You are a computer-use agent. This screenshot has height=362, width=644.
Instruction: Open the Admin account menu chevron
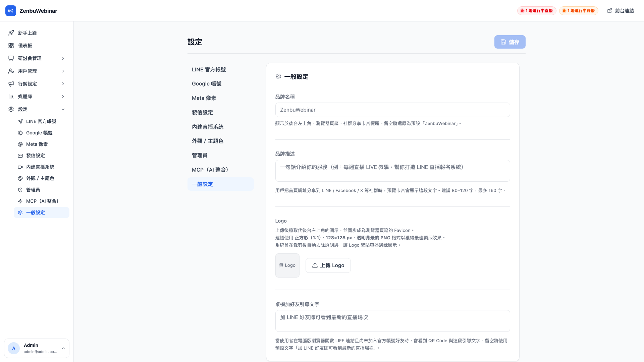click(x=63, y=348)
